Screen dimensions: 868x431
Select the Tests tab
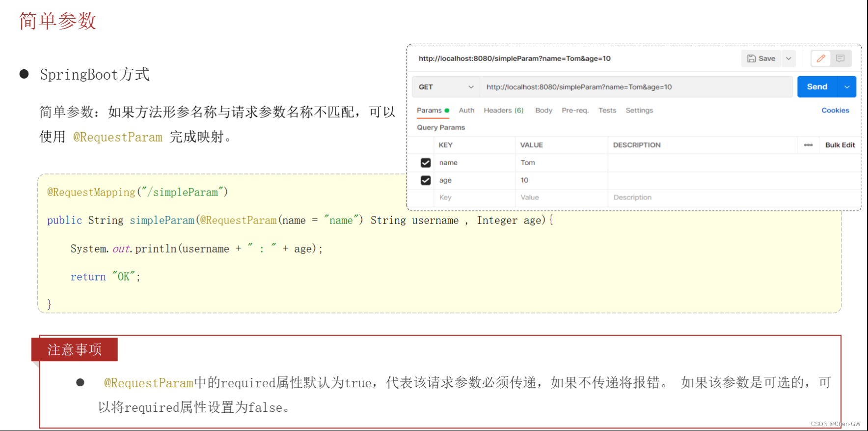(x=607, y=111)
